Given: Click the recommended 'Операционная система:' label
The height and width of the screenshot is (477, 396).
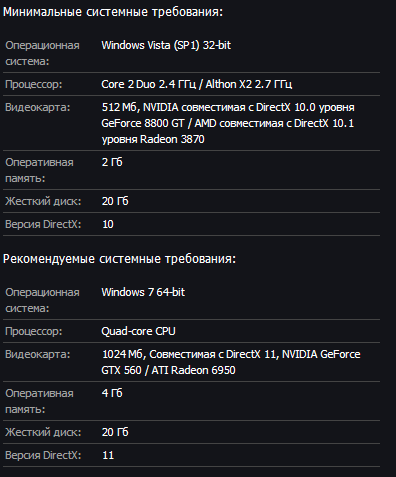Looking at the screenshot, I should 42,300.
